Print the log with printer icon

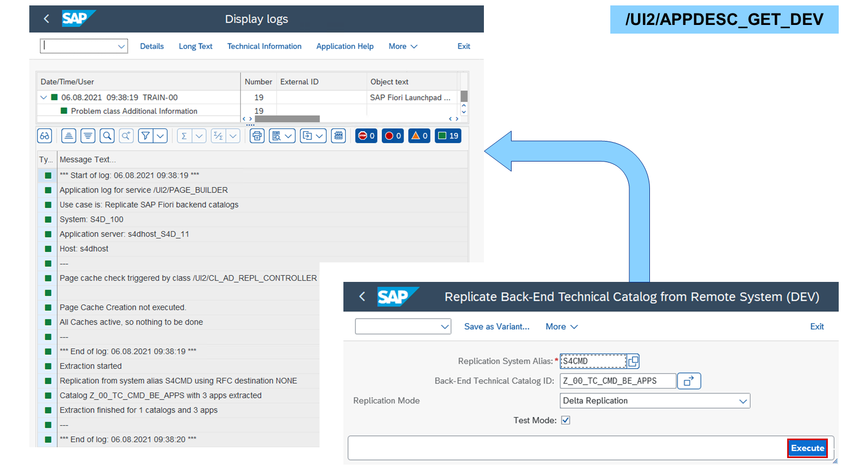[x=257, y=136]
